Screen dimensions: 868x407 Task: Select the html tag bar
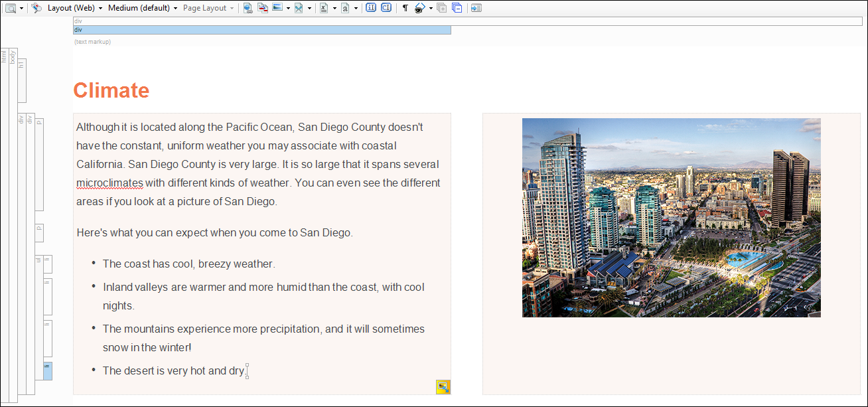pos(5,226)
